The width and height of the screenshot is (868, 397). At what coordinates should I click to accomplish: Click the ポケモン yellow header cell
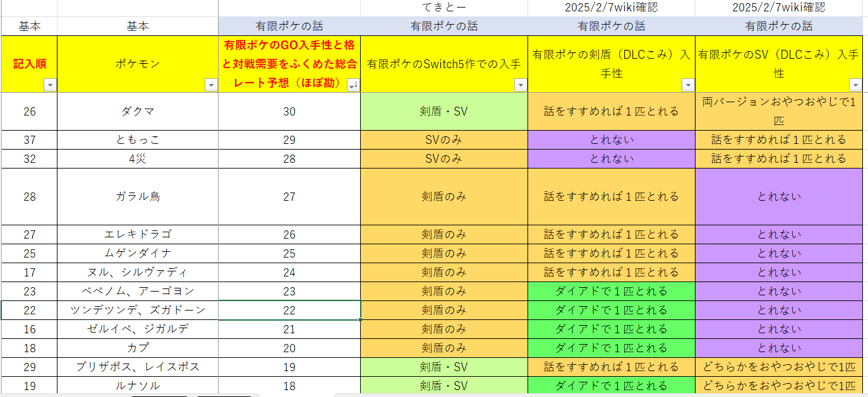point(138,64)
